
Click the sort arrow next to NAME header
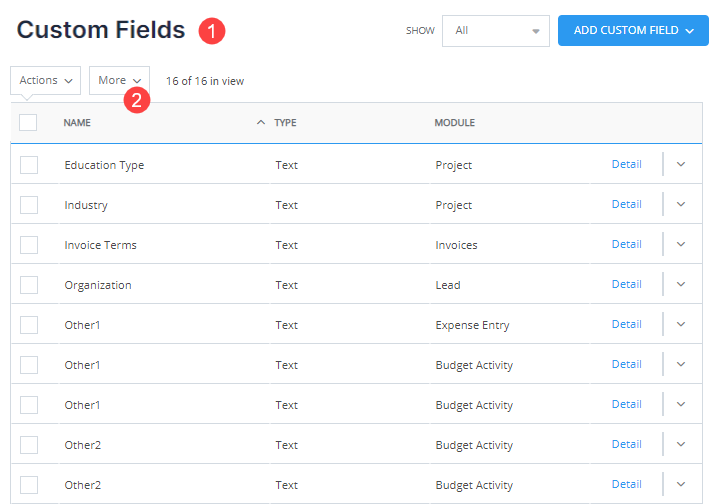click(x=261, y=122)
